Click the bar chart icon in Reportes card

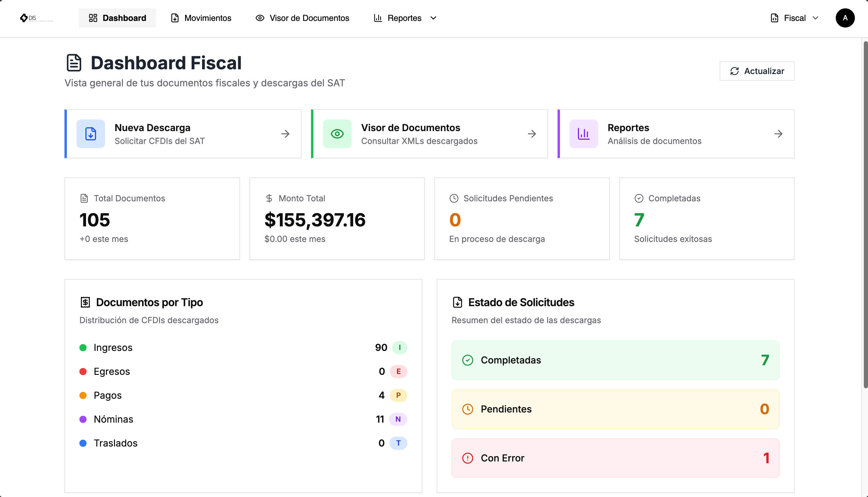tap(584, 134)
